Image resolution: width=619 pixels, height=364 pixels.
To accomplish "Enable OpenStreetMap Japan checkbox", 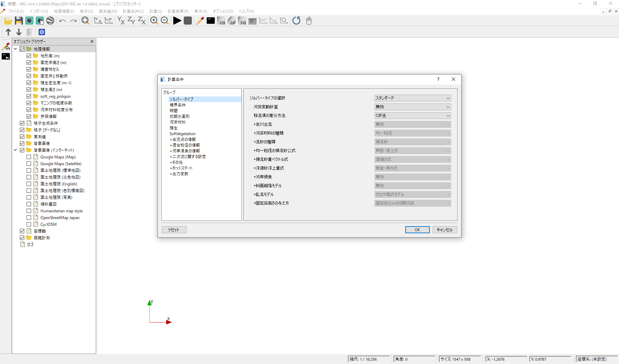I will 29,218.
